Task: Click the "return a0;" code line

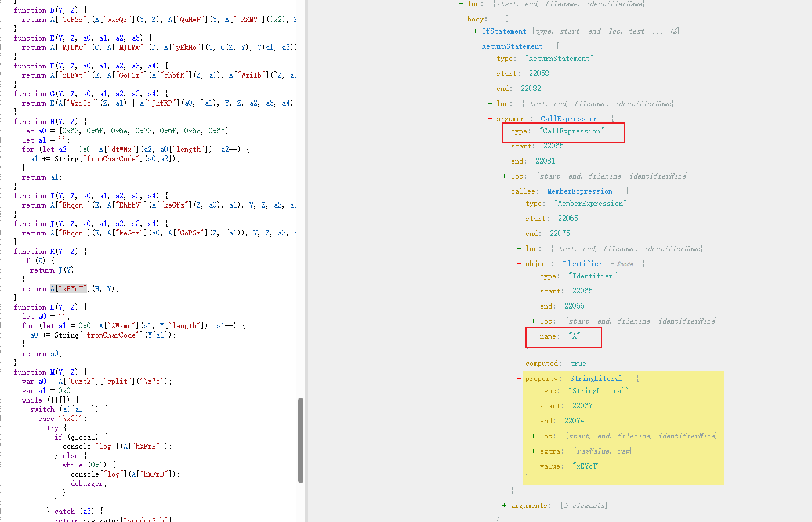Action: pyautogui.click(x=42, y=354)
